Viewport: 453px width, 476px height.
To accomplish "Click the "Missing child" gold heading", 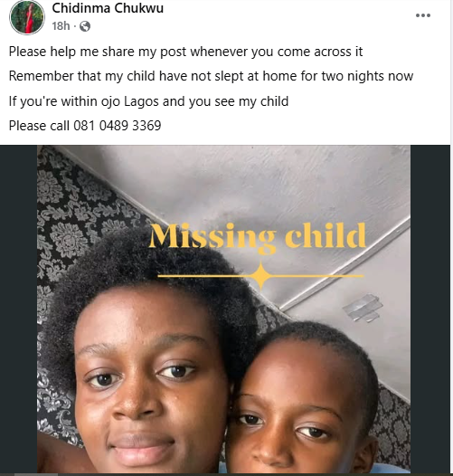I will [258, 237].
